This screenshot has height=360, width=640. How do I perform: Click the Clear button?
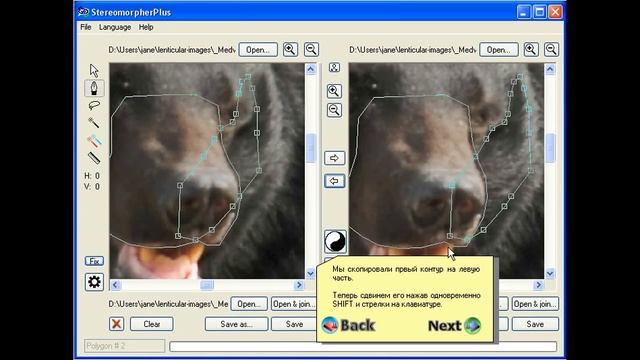click(152, 324)
